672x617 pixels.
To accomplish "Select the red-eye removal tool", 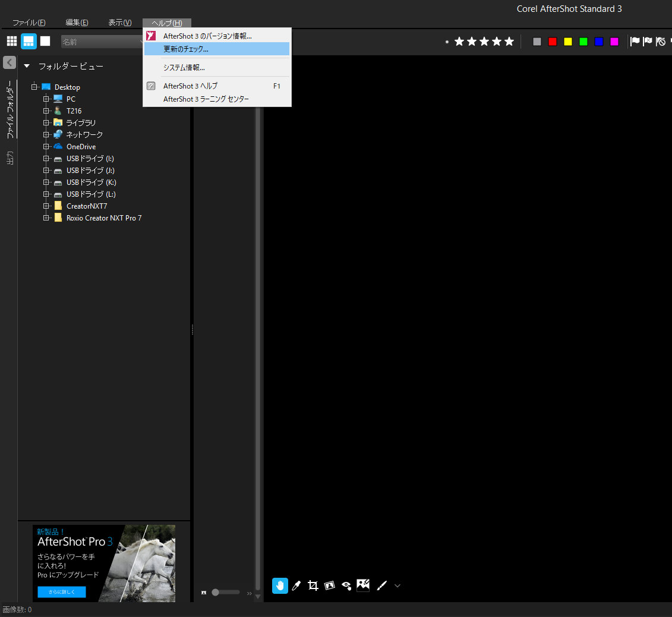I will pos(346,585).
